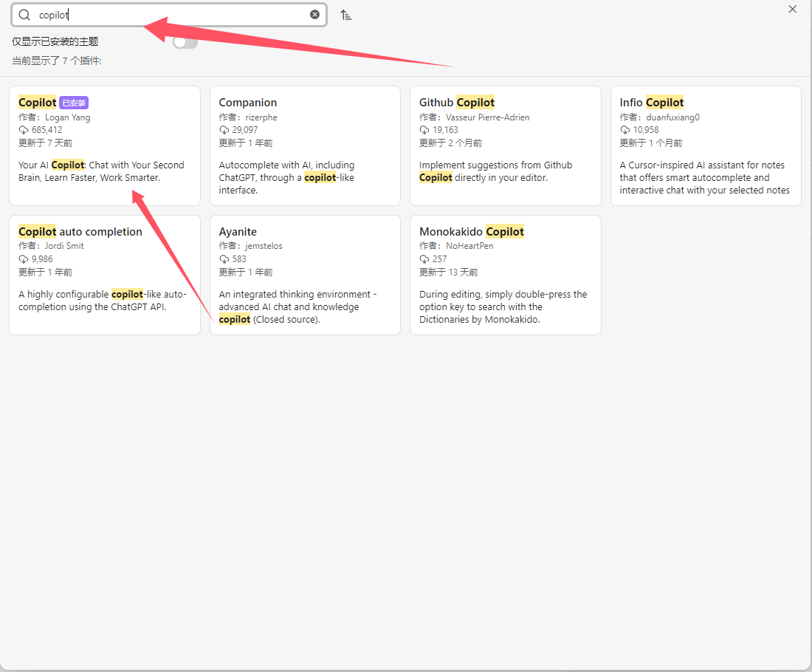
Task: Click the 更新于 13 天前 text
Action: [x=449, y=272]
